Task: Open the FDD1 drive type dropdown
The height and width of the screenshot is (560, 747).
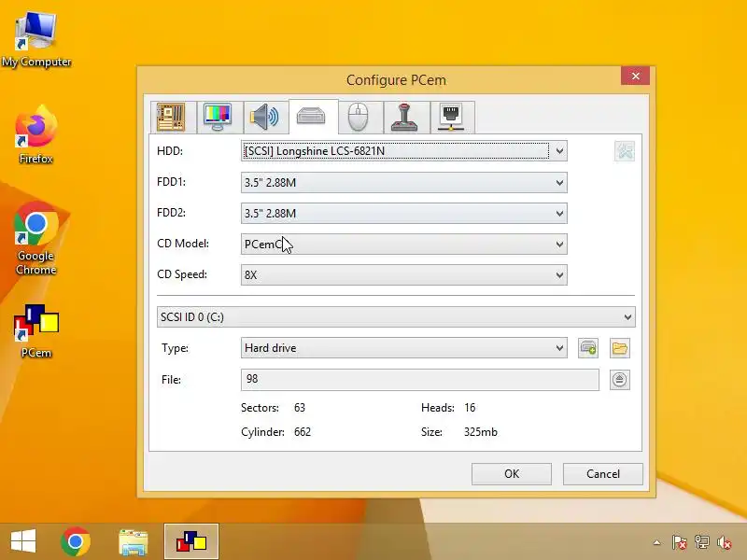Action: point(404,182)
